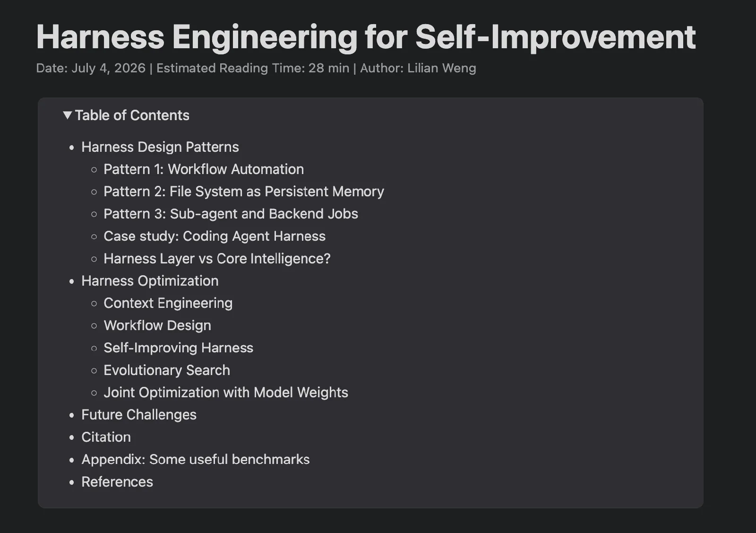Open Harness Design Patterns section link
The width and height of the screenshot is (756, 533).
coord(160,147)
